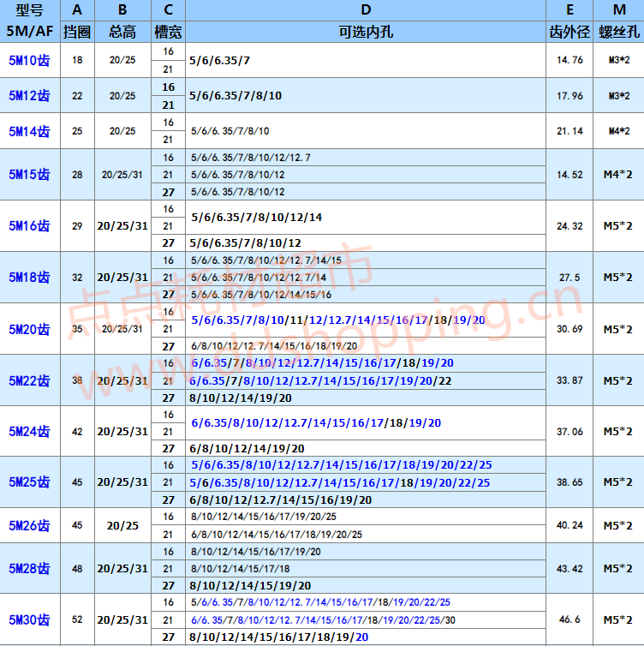Viewport: 644px width, 646px height.
Task: Click flange value 48 in 5M28齿 row
Action: pyautogui.click(x=77, y=569)
